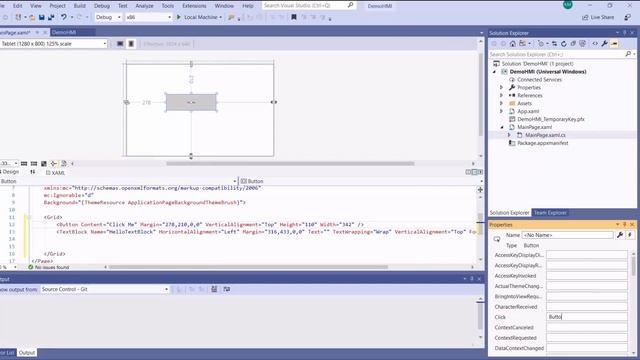Open the Build menu

tap(80, 6)
